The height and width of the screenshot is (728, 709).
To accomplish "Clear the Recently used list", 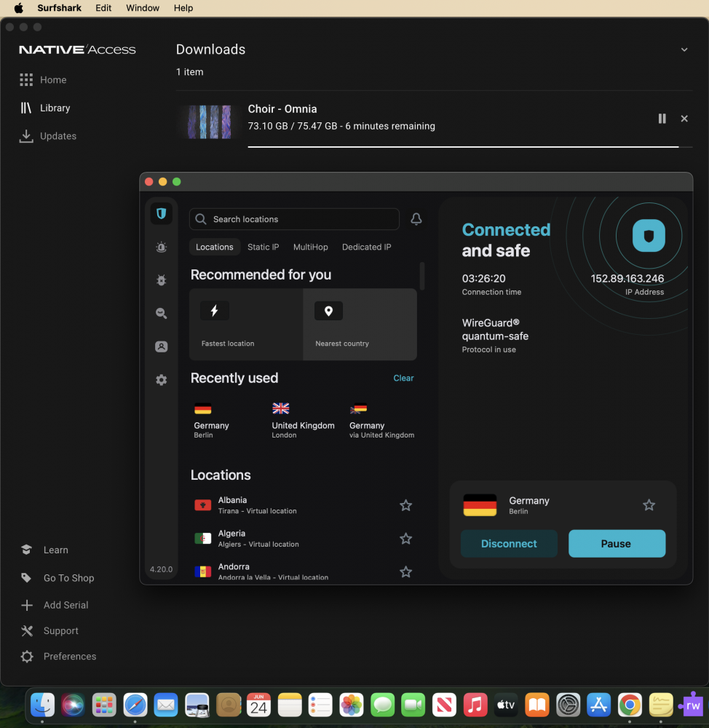I will click(x=403, y=378).
